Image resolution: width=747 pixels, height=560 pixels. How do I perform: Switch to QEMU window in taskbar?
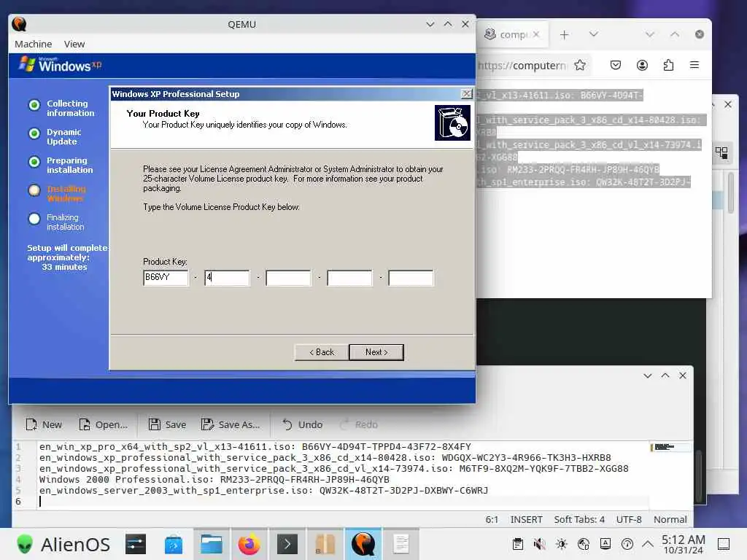363,544
